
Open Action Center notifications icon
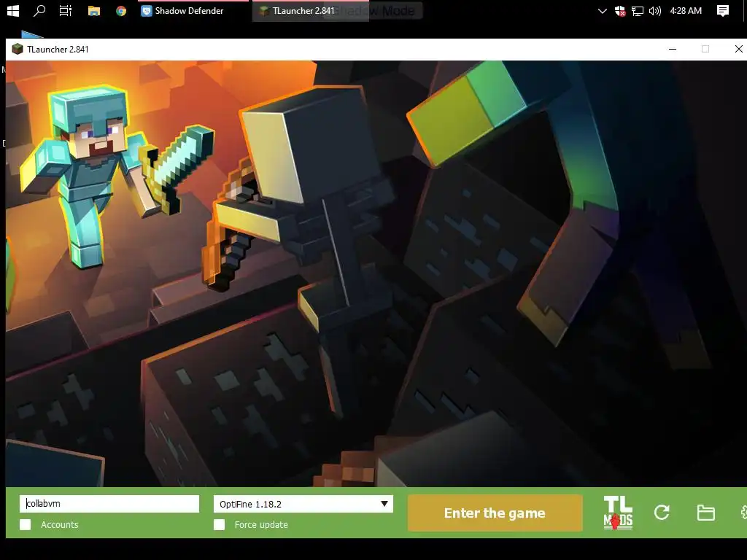point(723,10)
